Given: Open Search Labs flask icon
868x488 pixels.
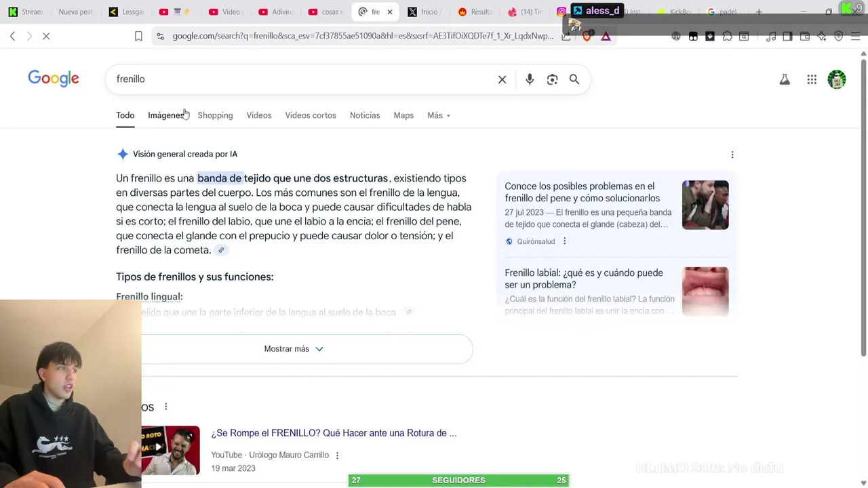Looking at the screenshot, I should 785,79.
